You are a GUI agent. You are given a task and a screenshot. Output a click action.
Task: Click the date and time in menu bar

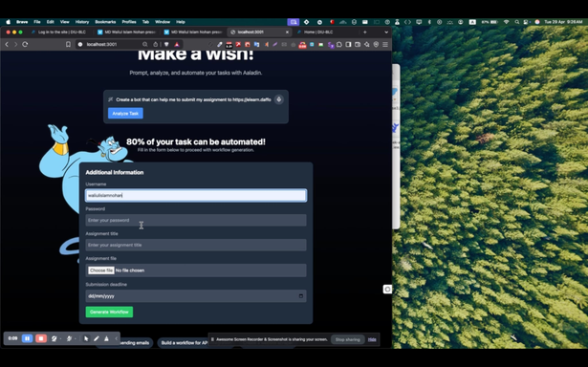point(563,22)
